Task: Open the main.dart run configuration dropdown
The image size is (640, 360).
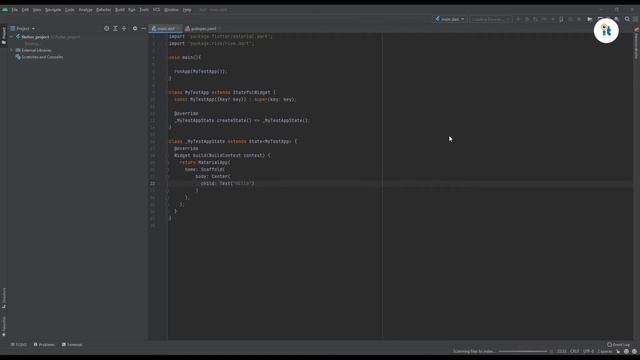Action: [449, 19]
